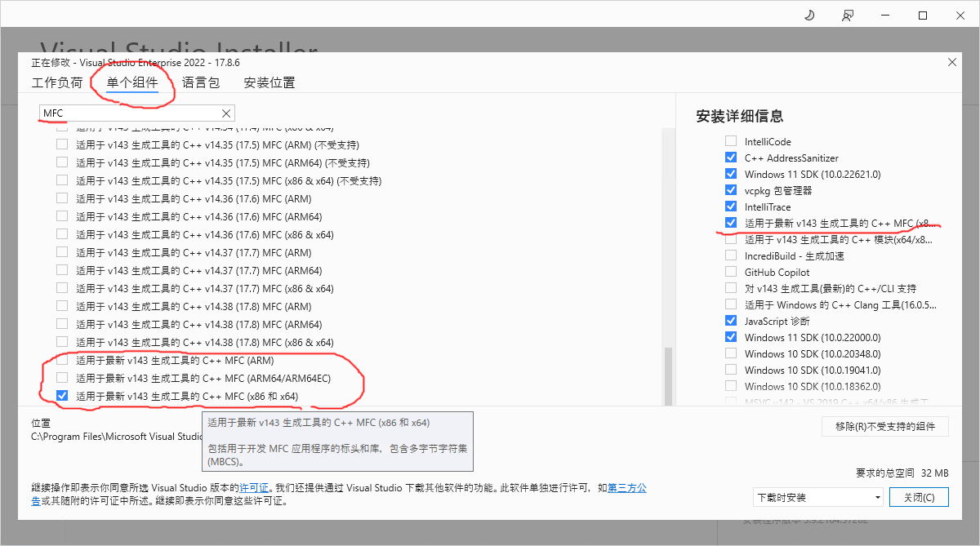Switch to 工作负荷 tab

(57, 82)
